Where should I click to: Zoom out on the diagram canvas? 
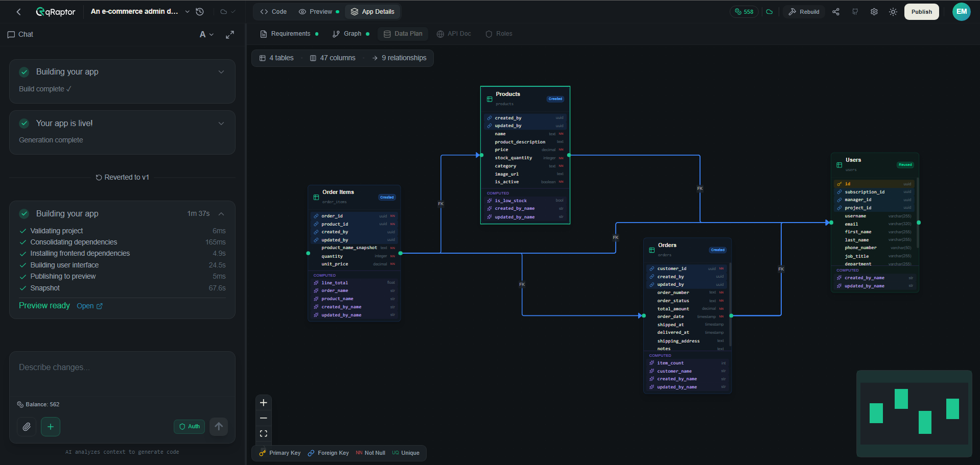tap(264, 418)
